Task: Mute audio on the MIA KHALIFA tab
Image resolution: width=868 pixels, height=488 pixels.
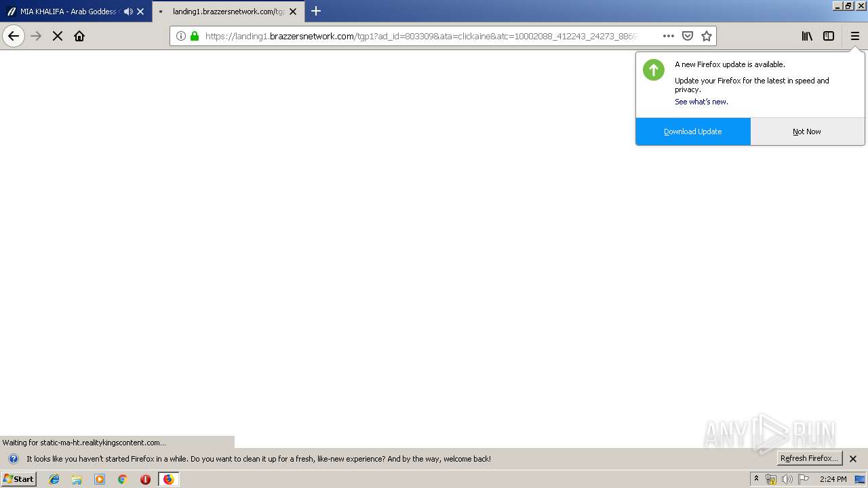Action: click(x=128, y=12)
